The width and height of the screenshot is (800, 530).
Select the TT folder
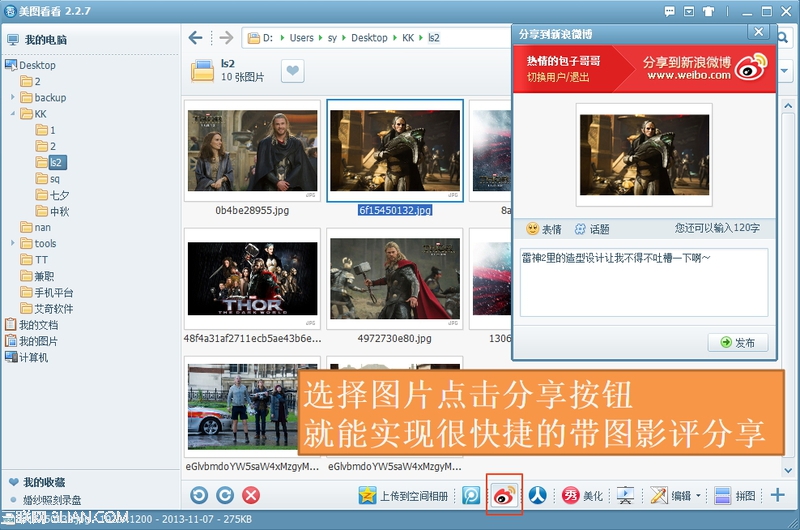point(34,259)
